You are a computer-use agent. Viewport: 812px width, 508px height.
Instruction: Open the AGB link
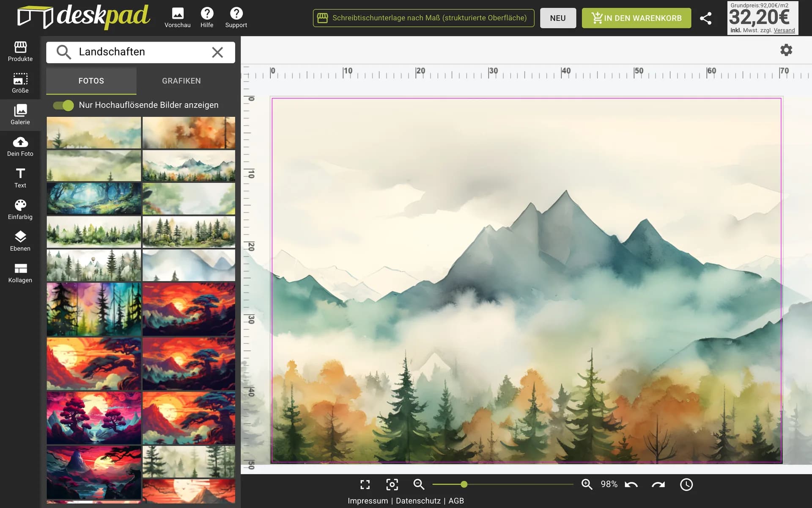(456, 501)
